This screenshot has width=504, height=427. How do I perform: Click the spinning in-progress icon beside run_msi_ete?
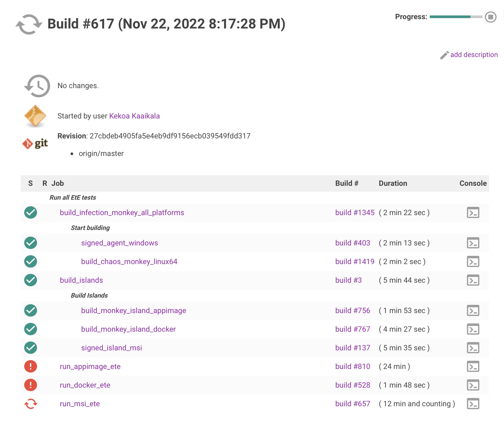(x=30, y=404)
